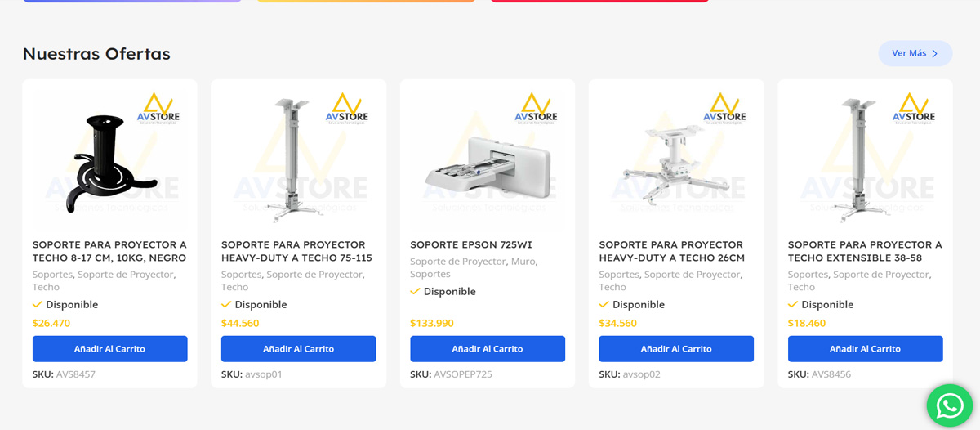Open heavy-duty 26cm mount product image
The height and width of the screenshot is (430, 980).
coord(676,155)
